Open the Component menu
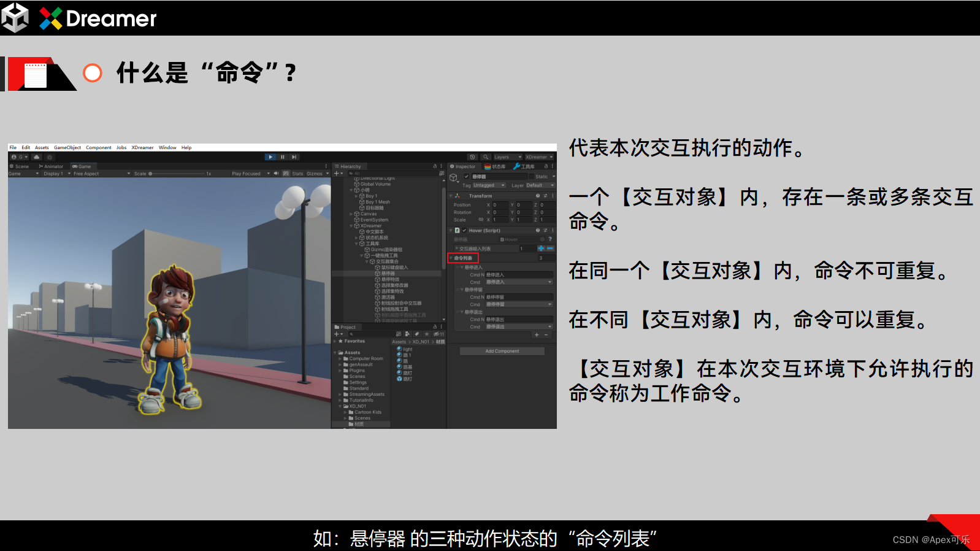Screen dimensions: 980x551 (99, 148)
